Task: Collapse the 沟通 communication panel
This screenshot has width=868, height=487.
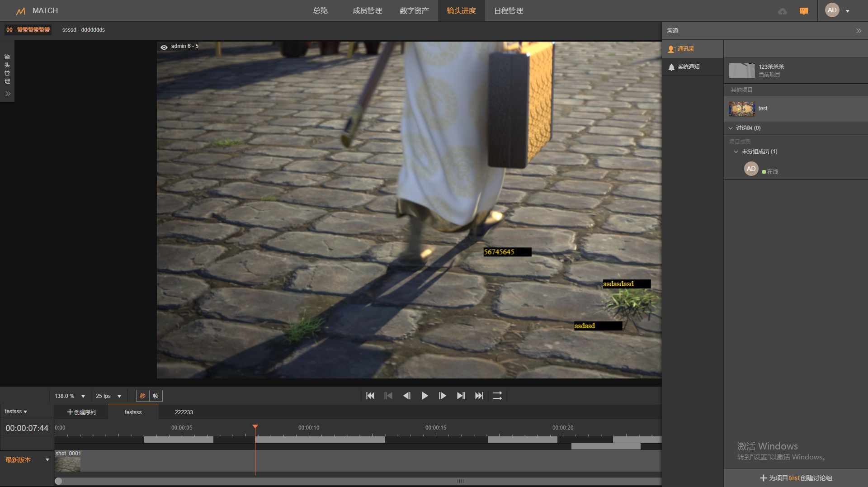Action: coord(859,31)
